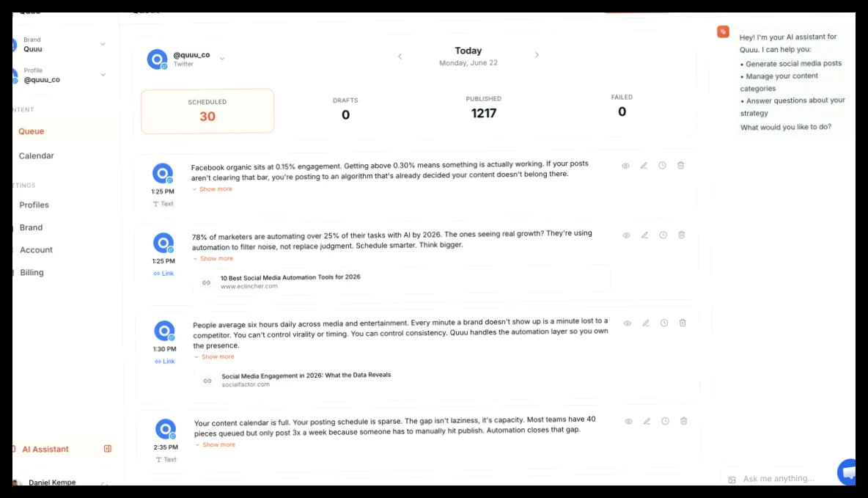This screenshot has height=498, width=868.
Task: Click image attach icon in assistant input
Action: coord(732,480)
